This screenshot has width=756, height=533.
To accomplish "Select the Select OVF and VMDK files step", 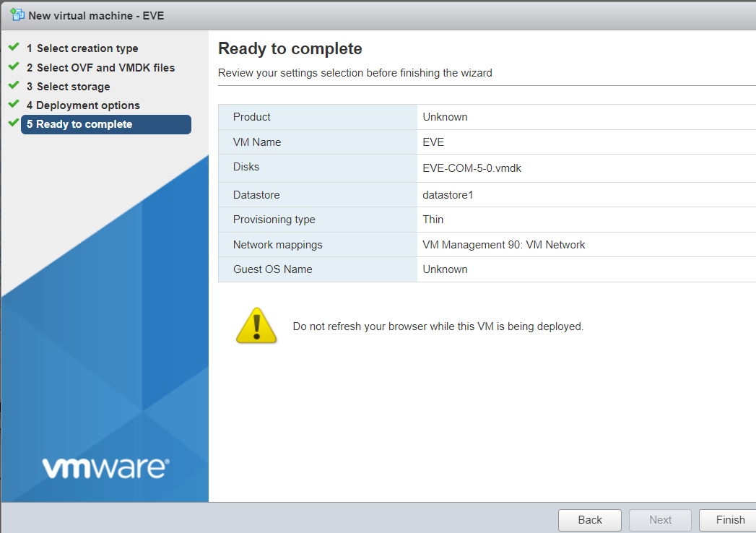I will 101,67.
